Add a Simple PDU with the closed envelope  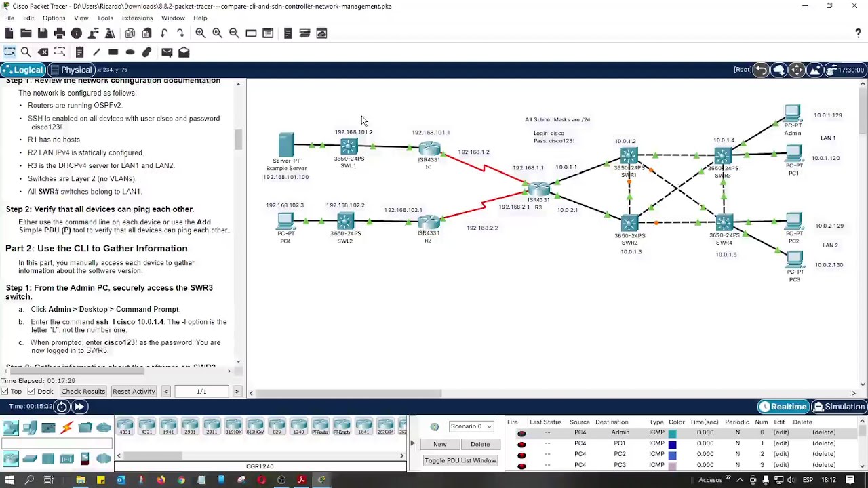pos(167,52)
